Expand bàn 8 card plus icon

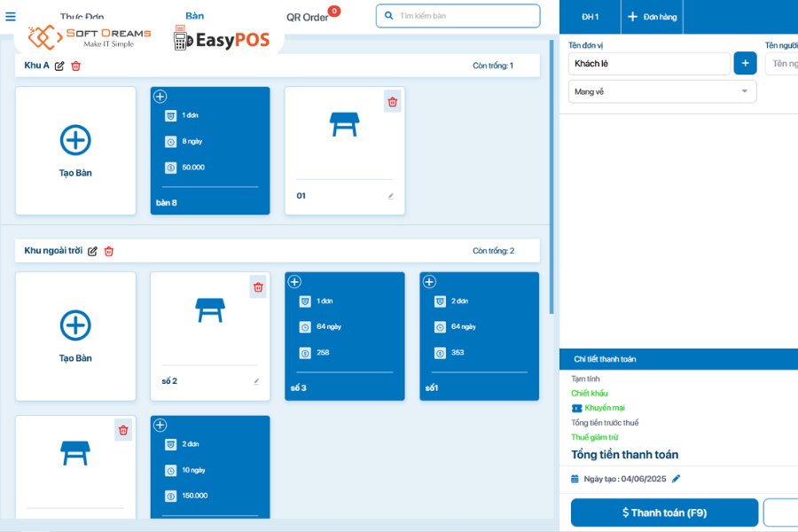161,95
